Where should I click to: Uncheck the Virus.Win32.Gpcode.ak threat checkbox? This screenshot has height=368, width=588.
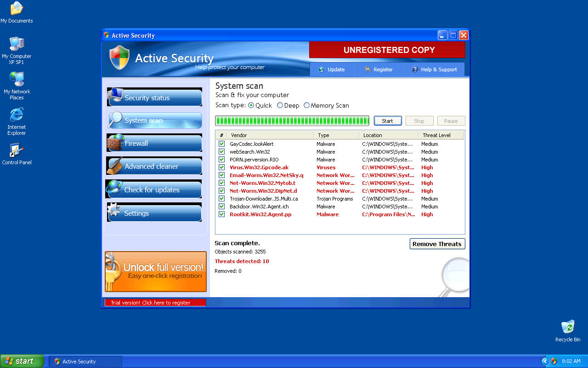tap(222, 167)
